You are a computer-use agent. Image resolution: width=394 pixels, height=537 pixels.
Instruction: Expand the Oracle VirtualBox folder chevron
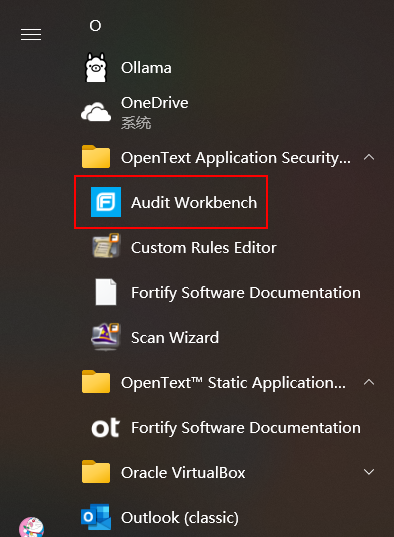point(369,472)
